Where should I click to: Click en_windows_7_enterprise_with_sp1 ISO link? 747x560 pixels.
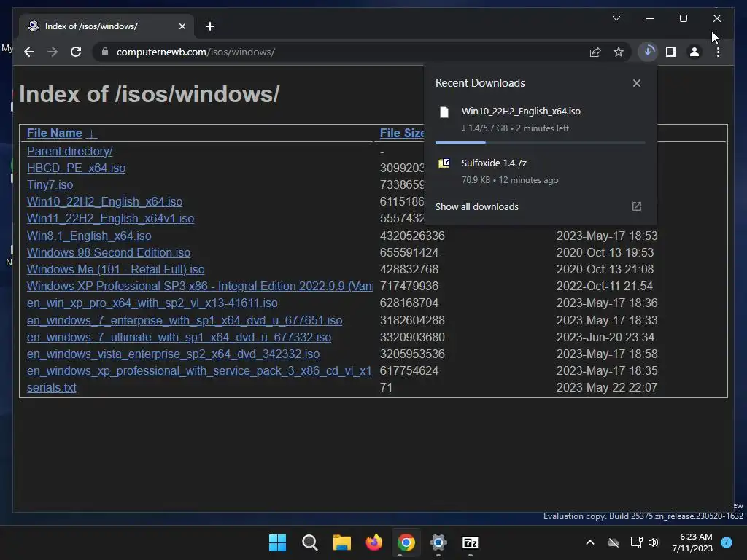tap(185, 320)
